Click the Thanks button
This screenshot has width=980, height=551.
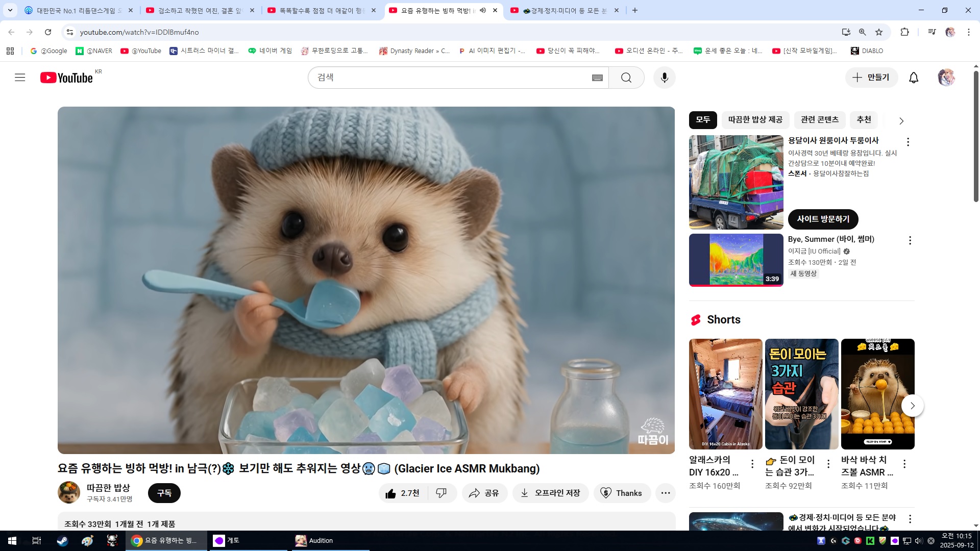pyautogui.click(x=621, y=493)
